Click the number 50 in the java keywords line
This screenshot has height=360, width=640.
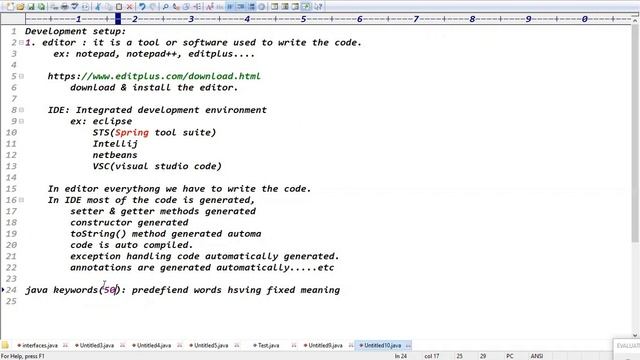tap(109, 290)
